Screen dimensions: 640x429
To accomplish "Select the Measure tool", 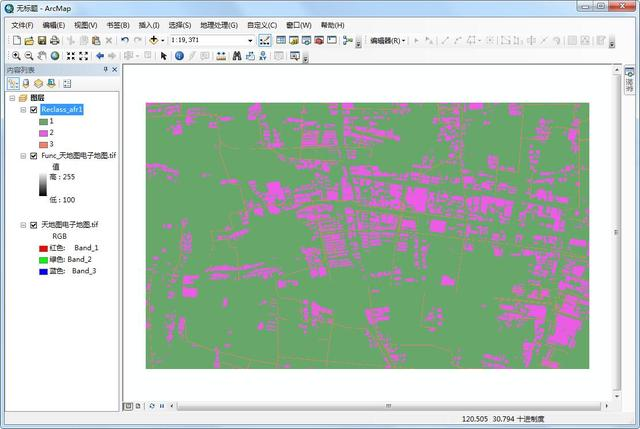I will pos(221,56).
